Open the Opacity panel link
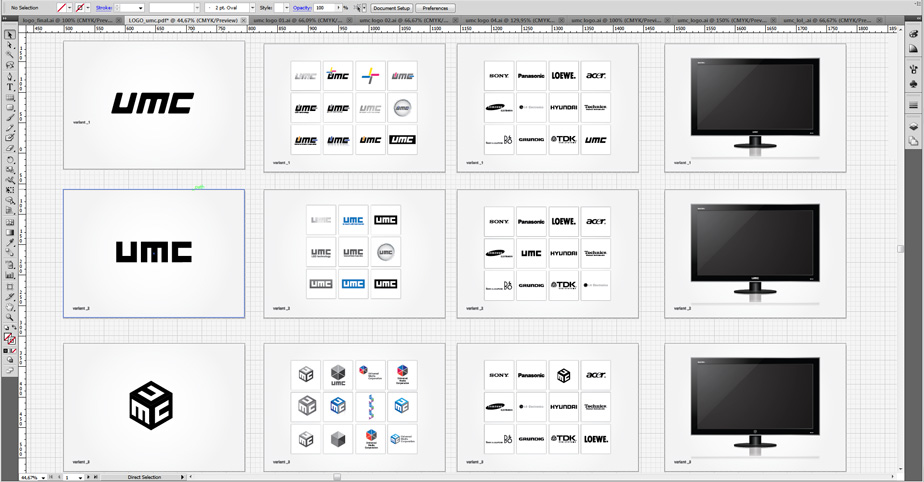924x482 pixels. pos(302,8)
